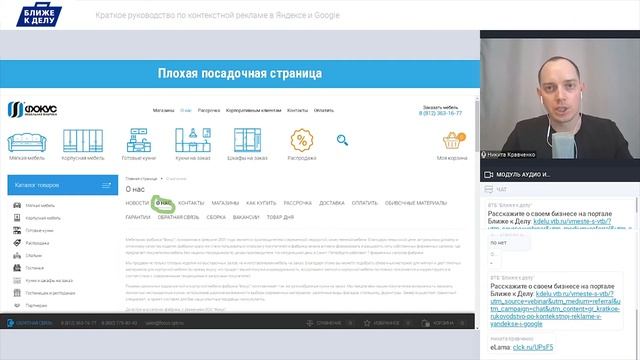
Task: Open Контакты in the top site menu
Action: pyautogui.click(x=298, y=111)
